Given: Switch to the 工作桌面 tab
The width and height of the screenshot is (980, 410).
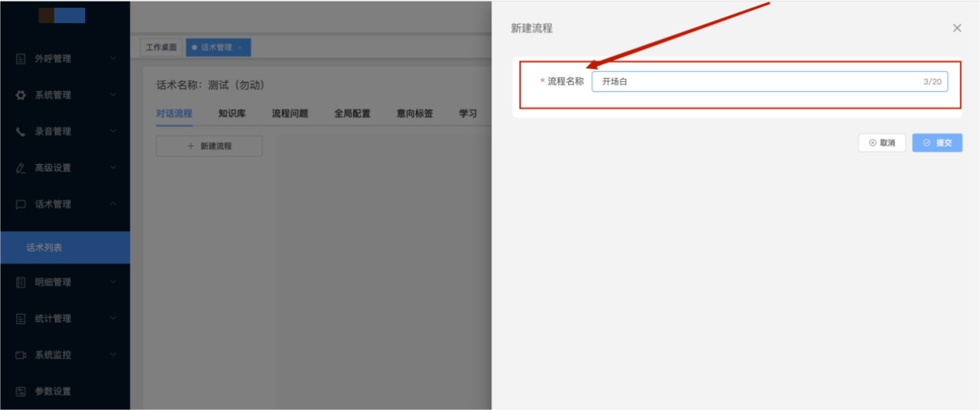Looking at the screenshot, I should point(162,48).
